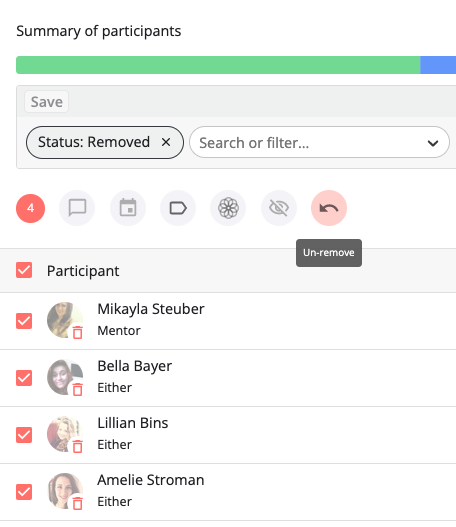Click trash icon on Mikayla Steuber's avatar

click(78, 332)
